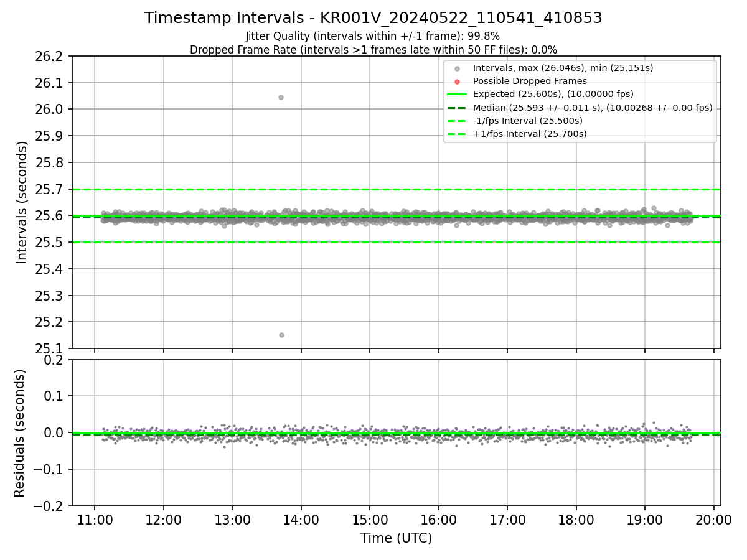Click the '18:00' x-axis tick label
The image size is (747, 560).
pos(576,520)
